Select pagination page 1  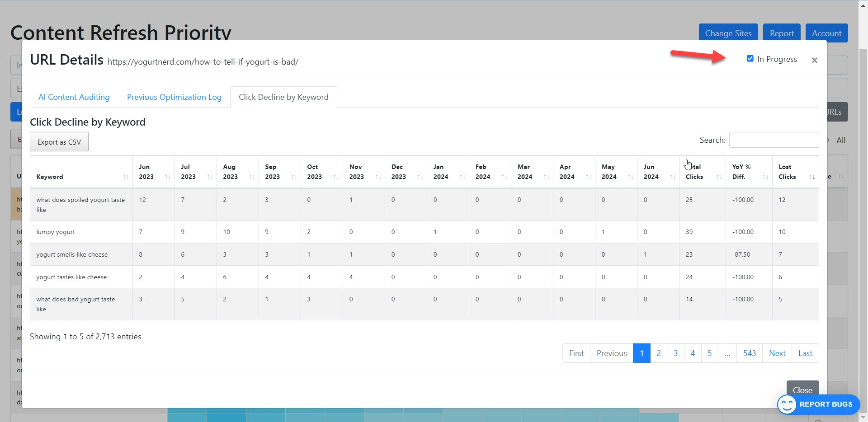[x=642, y=353]
